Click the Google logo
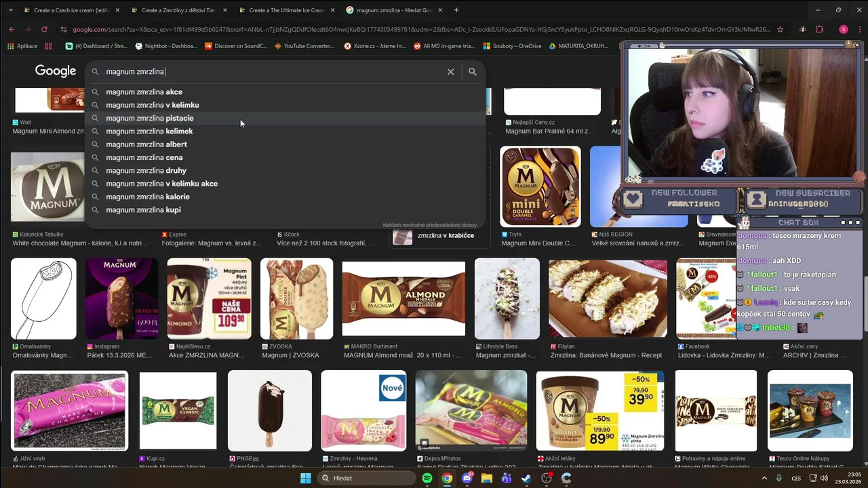Screen dimensions: 868x488 56,71
